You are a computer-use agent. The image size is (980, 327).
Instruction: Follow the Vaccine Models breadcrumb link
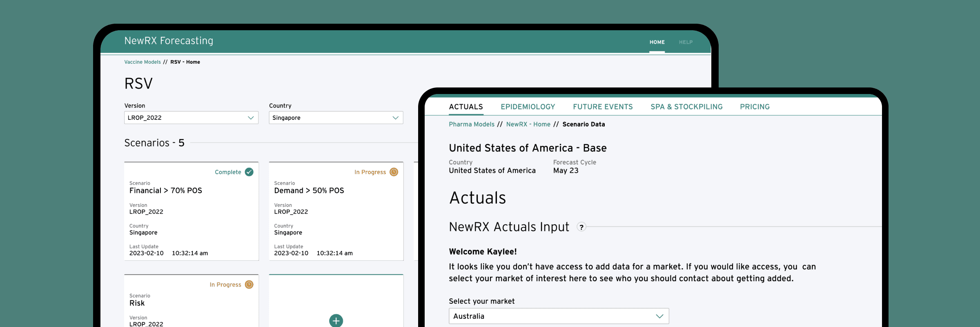[x=143, y=62]
